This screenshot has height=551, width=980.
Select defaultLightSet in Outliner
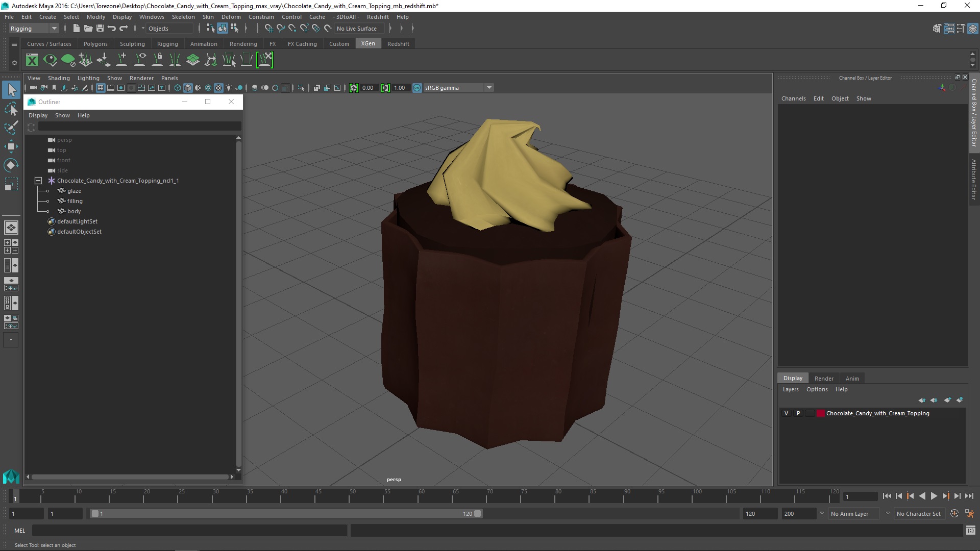click(x=77, y=221)
